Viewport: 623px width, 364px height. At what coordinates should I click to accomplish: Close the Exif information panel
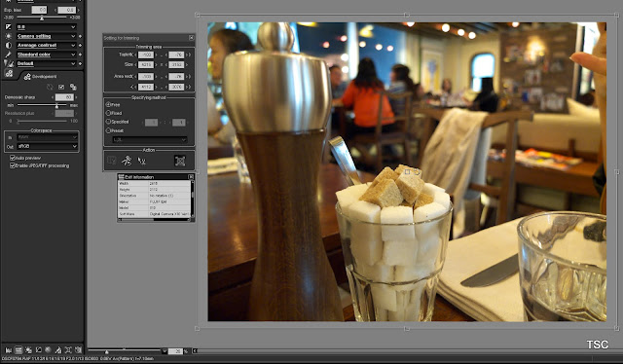point(191,177)
